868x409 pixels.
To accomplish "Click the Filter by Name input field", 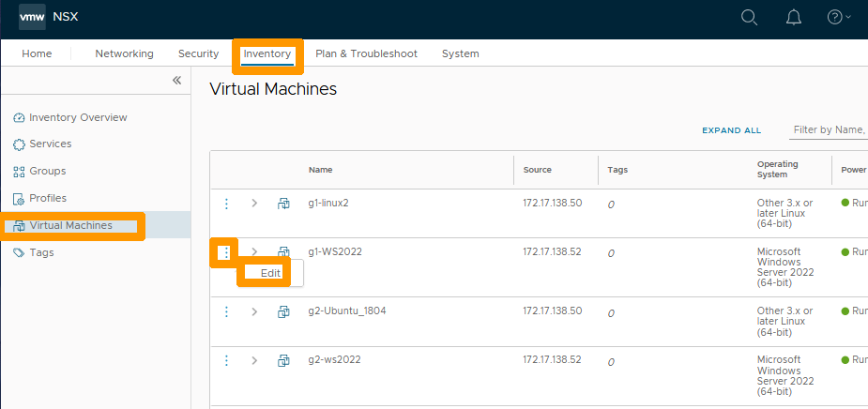I will click(x=829, y=130).
